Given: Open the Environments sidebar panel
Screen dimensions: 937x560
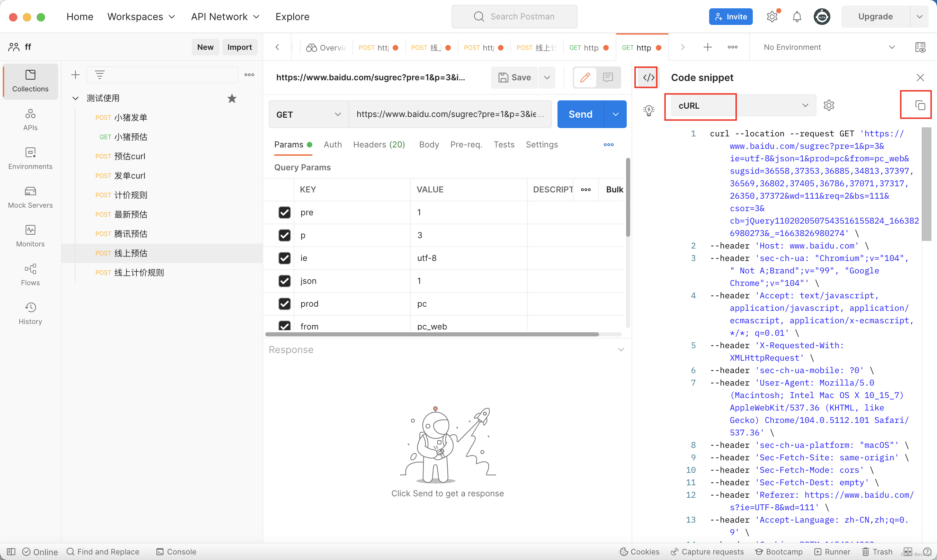Looking at the screenshot, I should [x=30, y=159].
